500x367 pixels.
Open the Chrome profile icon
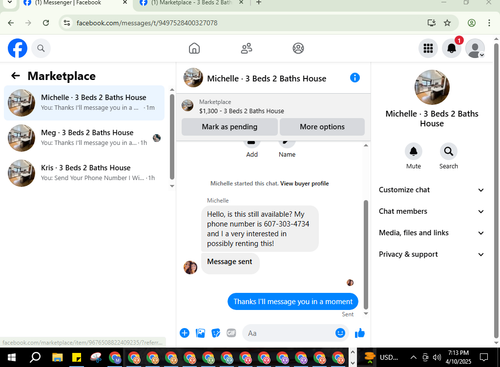(471, 23)
